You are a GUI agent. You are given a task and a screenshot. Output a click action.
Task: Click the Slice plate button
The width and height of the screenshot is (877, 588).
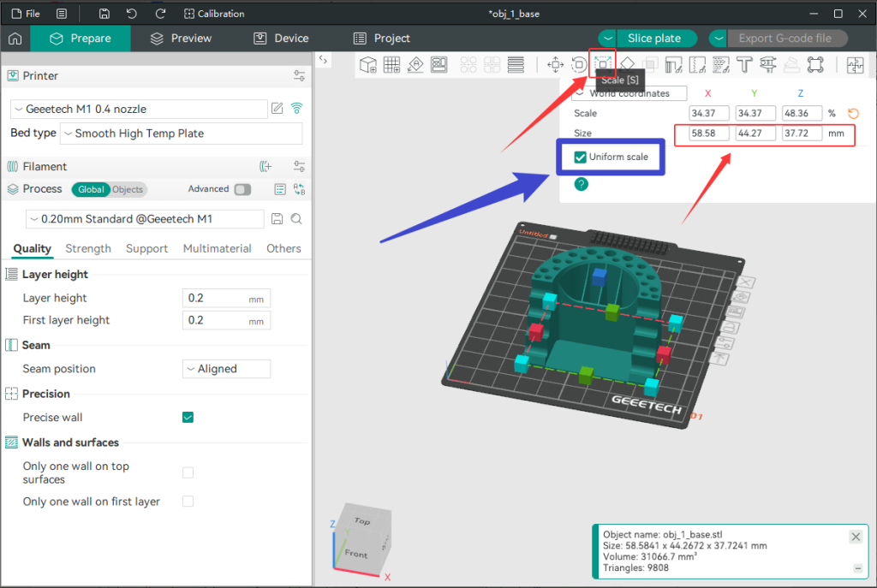653,39
